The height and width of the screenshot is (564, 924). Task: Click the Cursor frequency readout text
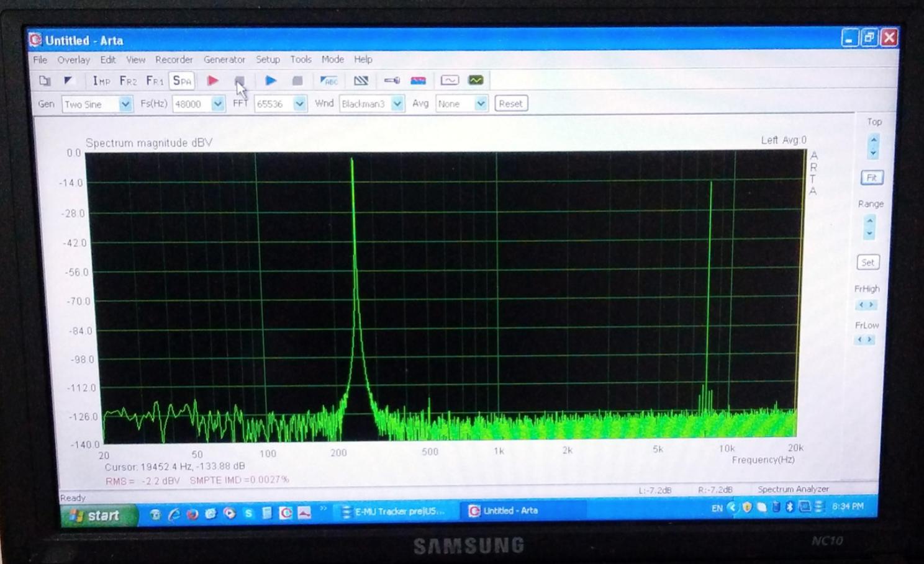[x=174, y=466]
